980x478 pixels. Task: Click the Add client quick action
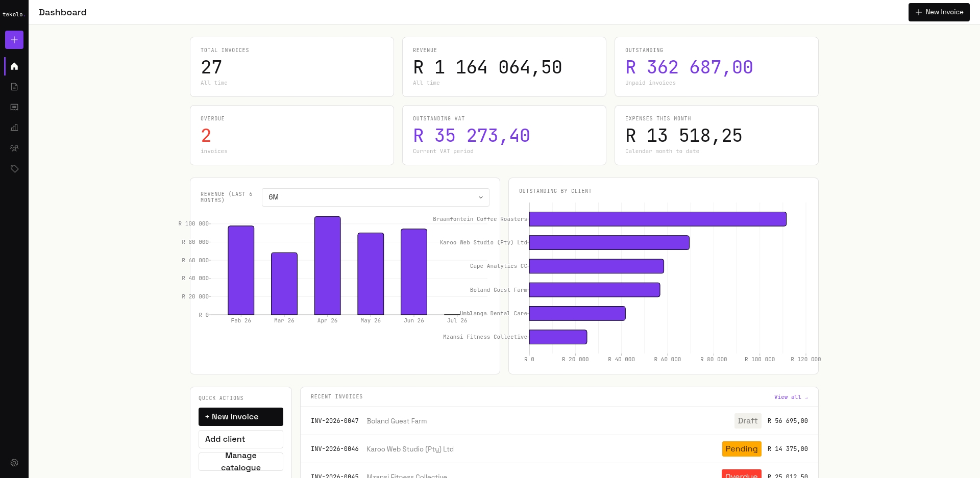click(241, 439)
